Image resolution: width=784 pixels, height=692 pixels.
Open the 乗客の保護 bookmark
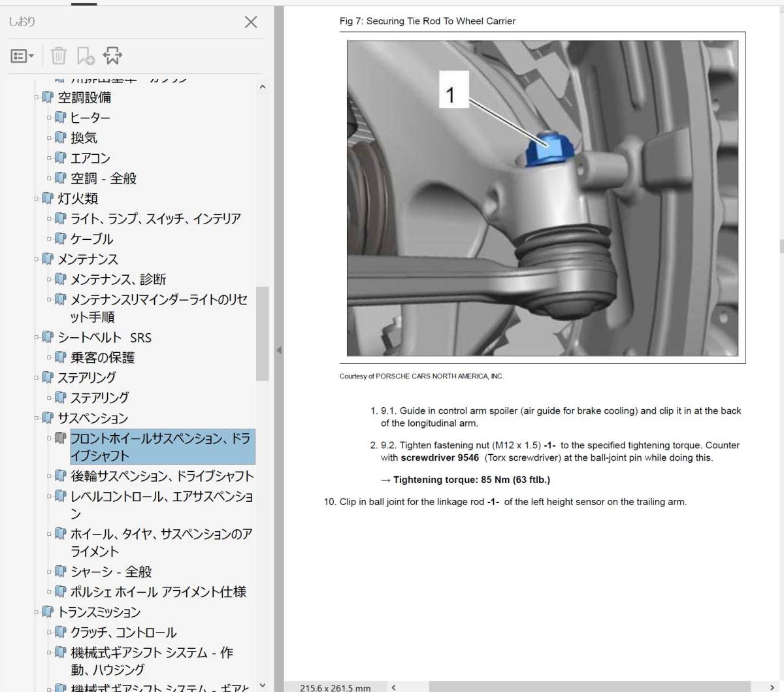(x=103, y=357)
